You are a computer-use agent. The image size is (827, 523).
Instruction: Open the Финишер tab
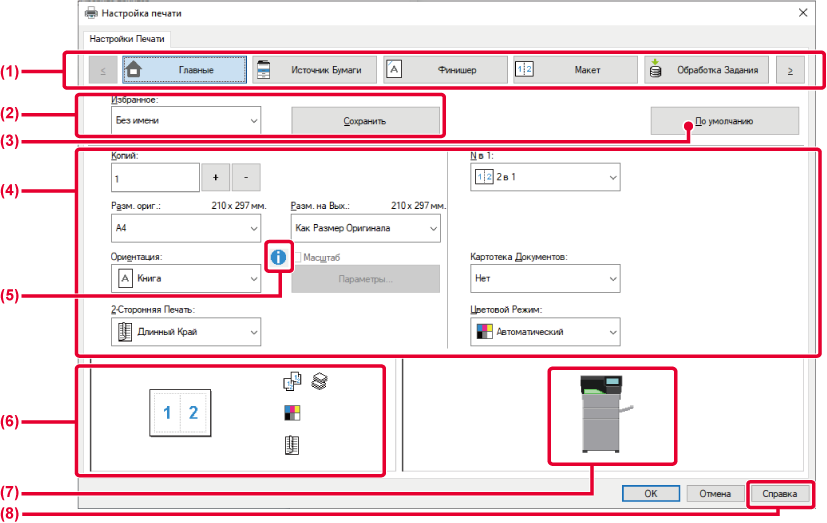(445, 70)
